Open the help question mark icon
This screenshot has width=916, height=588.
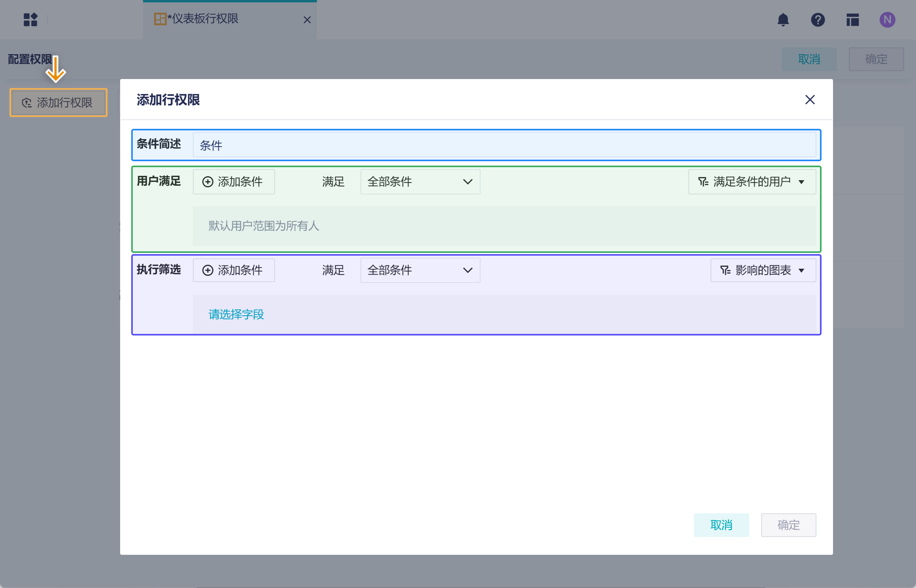point(818,20)
